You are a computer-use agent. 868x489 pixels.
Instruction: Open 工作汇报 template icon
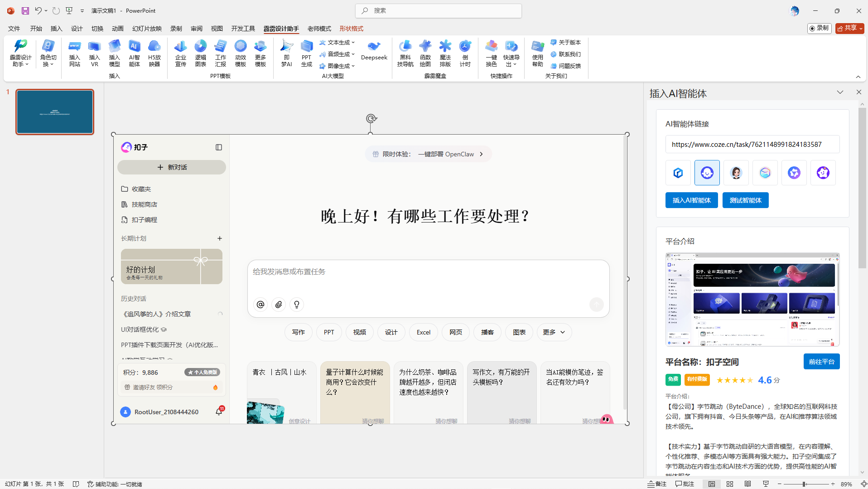coord(221,53)
